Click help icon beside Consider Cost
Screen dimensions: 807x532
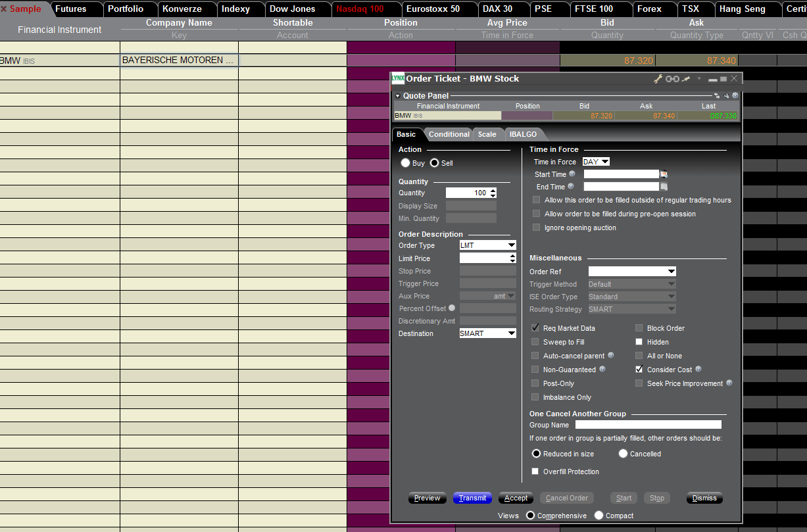tap(698, 369)
